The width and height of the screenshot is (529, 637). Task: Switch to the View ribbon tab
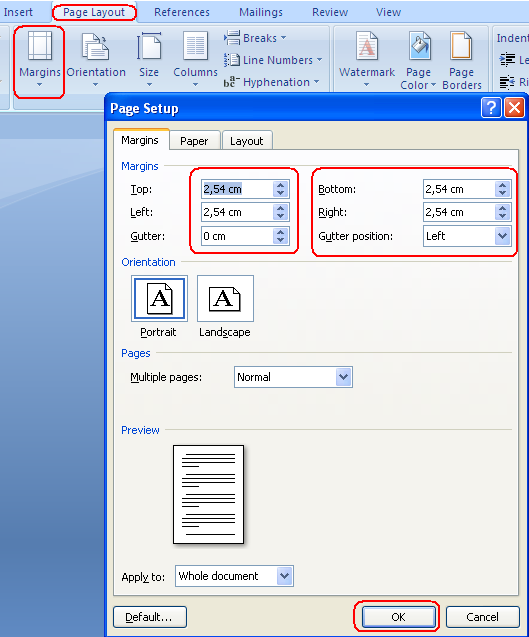(388, 12)
